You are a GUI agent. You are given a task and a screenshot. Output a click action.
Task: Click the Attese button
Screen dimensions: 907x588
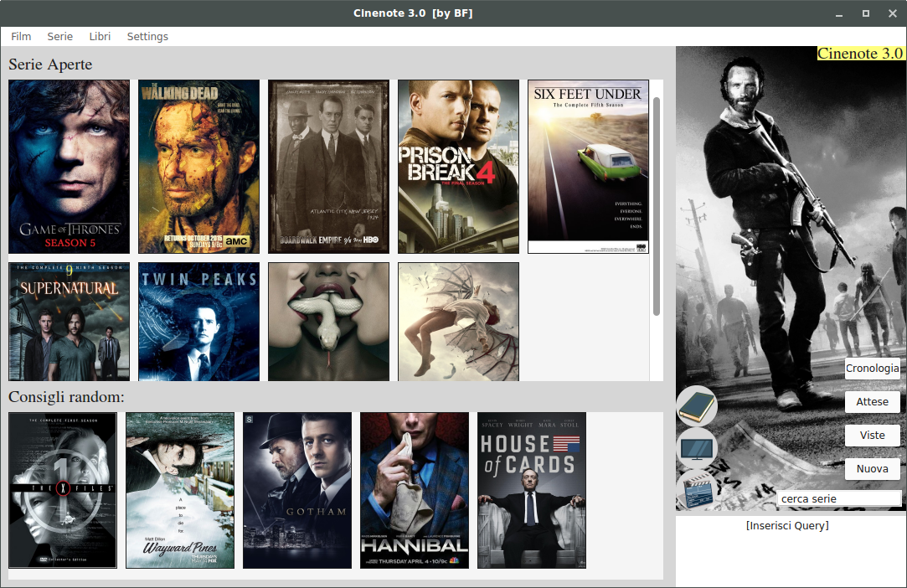coord(873,402)
